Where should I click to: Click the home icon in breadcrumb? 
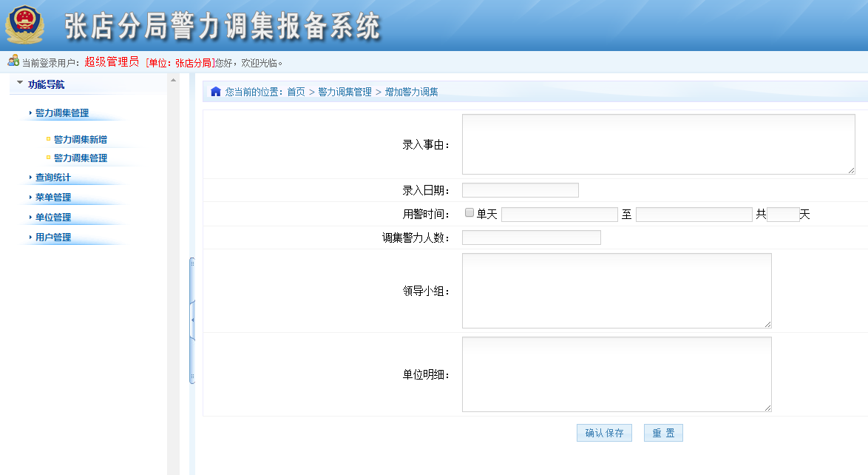[216, 92]
